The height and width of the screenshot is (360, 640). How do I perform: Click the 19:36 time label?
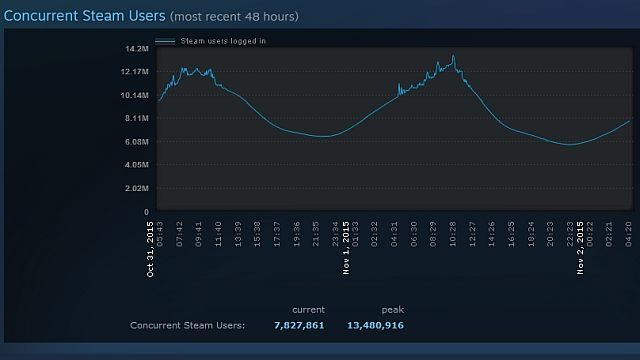(x=297, y=234)
